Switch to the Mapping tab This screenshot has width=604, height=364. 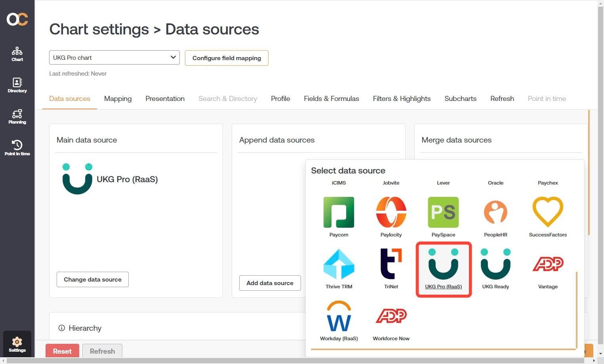tap(118, 99)
